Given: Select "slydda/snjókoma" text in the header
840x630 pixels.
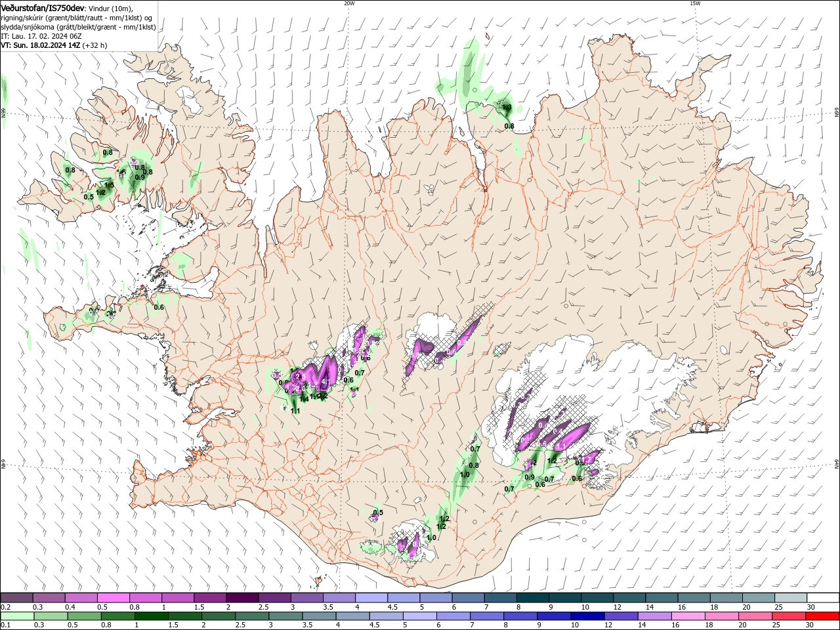Looking at the screenshot, I should tap(29, 27).
